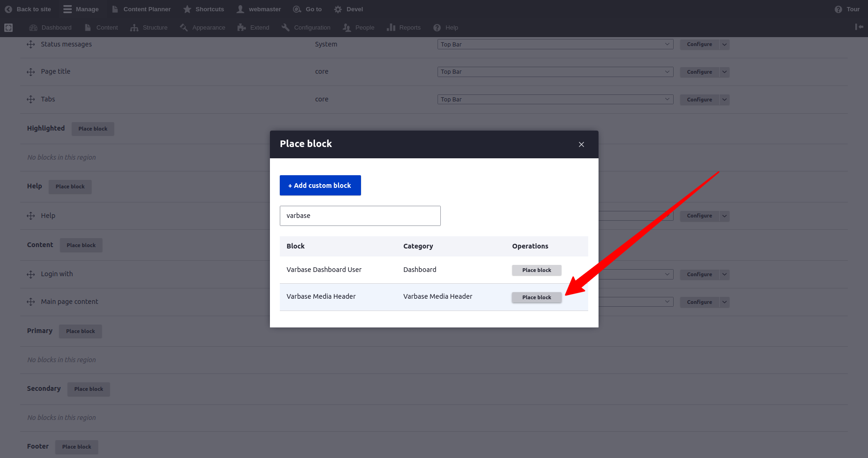Click Place block next to Highlighted region
Image resolution: width=868 pixels, height=458 pixels.
coord(93,129)
